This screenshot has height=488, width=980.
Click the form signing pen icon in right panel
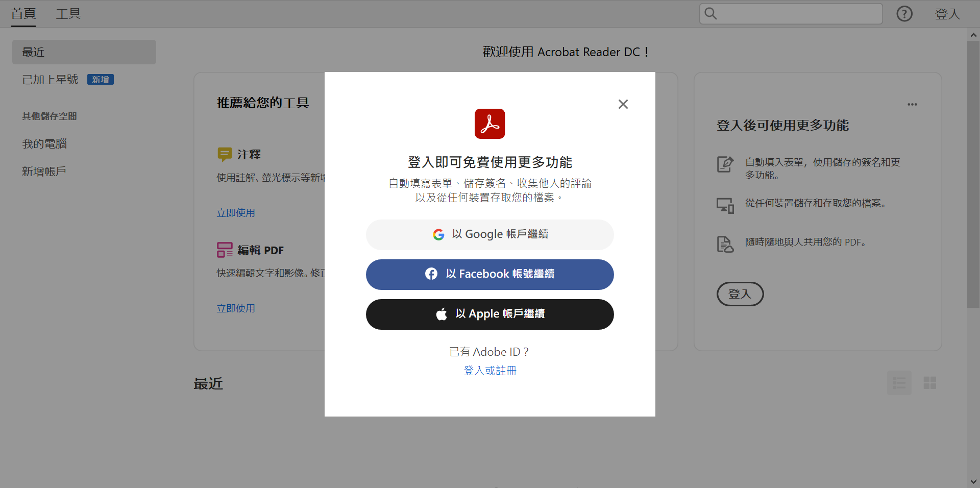[x=725, y=164]
